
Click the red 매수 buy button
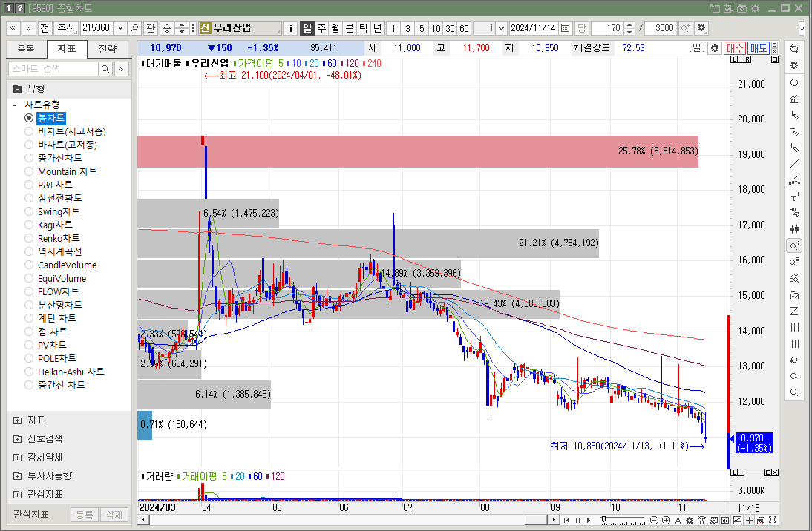[x=734, y=48]
